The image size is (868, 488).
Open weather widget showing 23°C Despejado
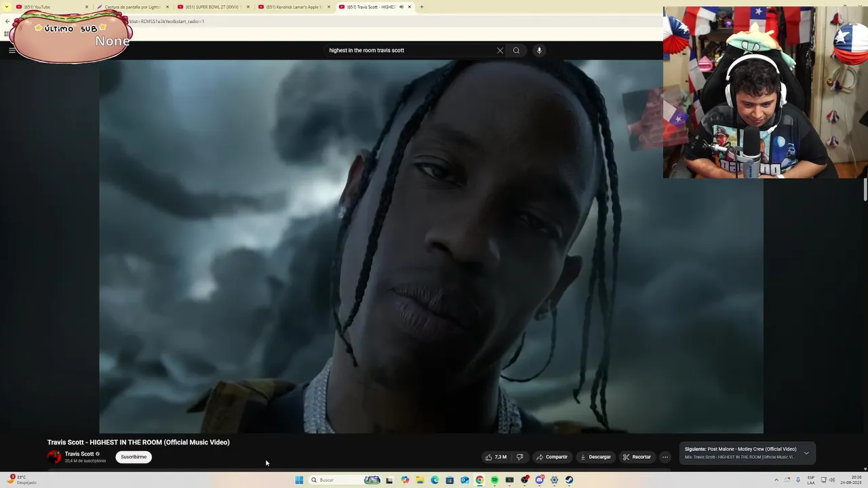(22, 480)
